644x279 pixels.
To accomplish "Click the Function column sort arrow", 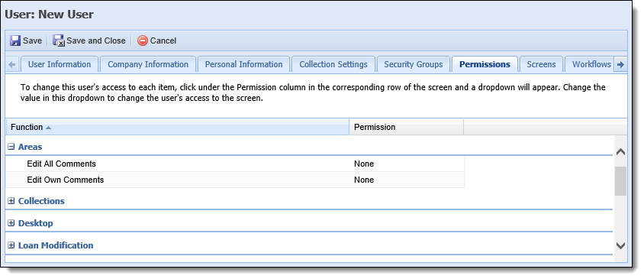I will coord(49,128).
